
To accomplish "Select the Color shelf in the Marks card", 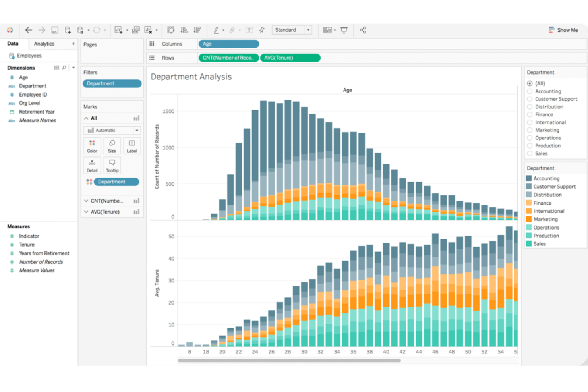I will 92,146.
